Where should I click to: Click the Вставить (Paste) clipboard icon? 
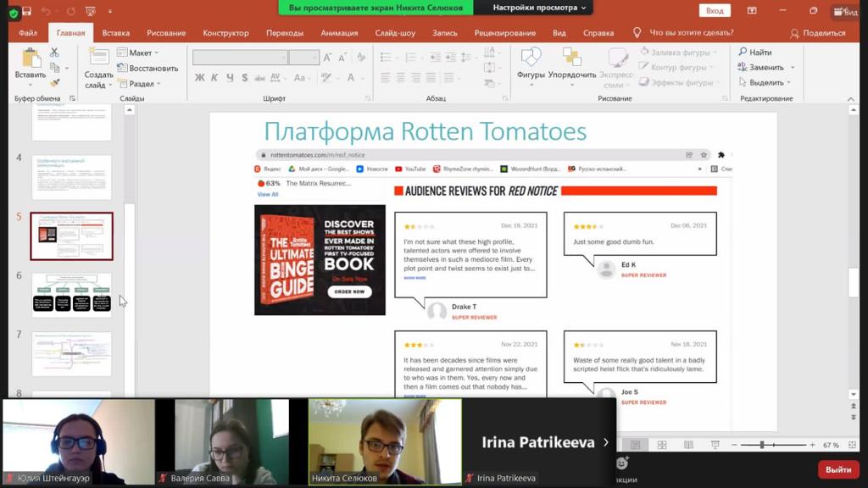(31, 58)
